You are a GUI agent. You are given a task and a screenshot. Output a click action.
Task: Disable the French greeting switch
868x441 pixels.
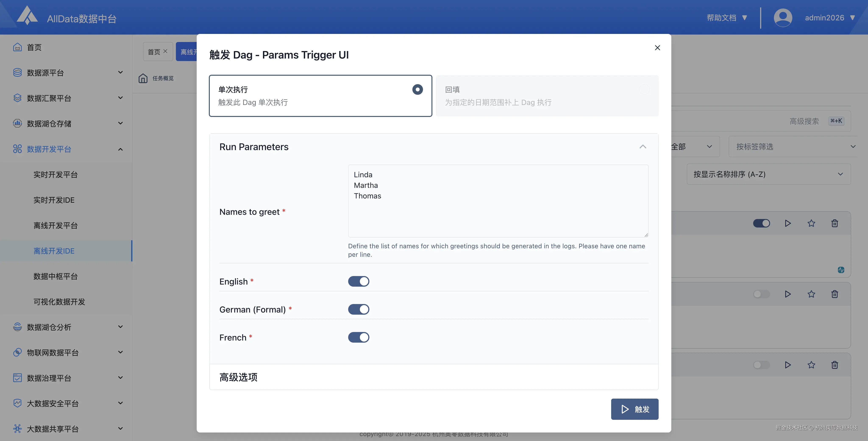[x=359, y=338]
